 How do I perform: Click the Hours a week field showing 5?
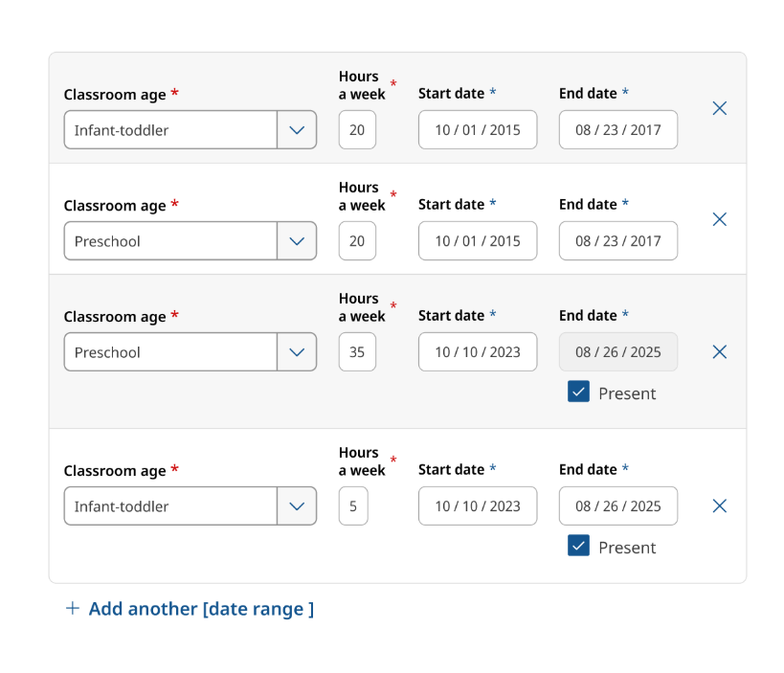coord(352,505)
